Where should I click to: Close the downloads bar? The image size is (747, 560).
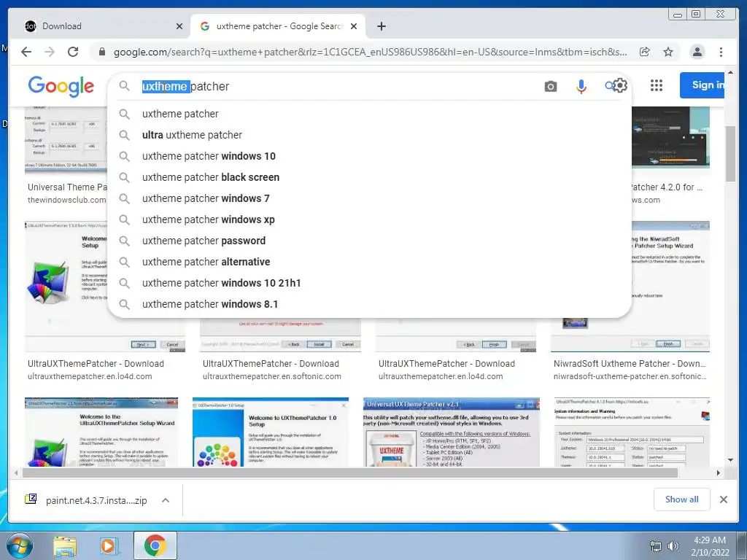723,499
